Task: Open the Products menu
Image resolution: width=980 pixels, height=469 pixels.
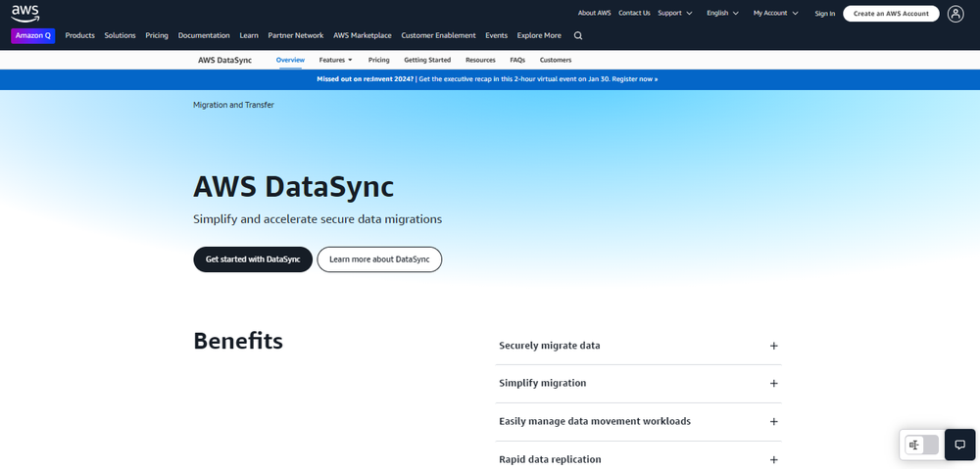Action: pos(80,35)
